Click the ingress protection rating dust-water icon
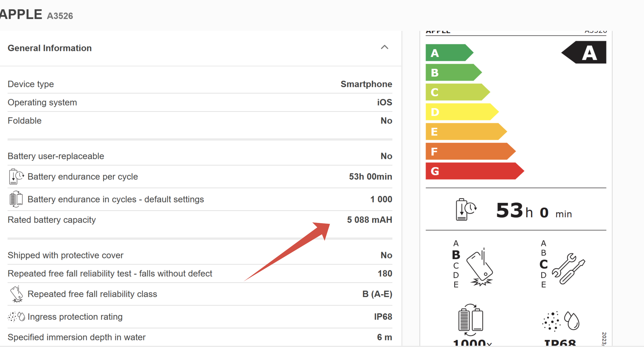644x347 pixels. click(x=16, y=317)
